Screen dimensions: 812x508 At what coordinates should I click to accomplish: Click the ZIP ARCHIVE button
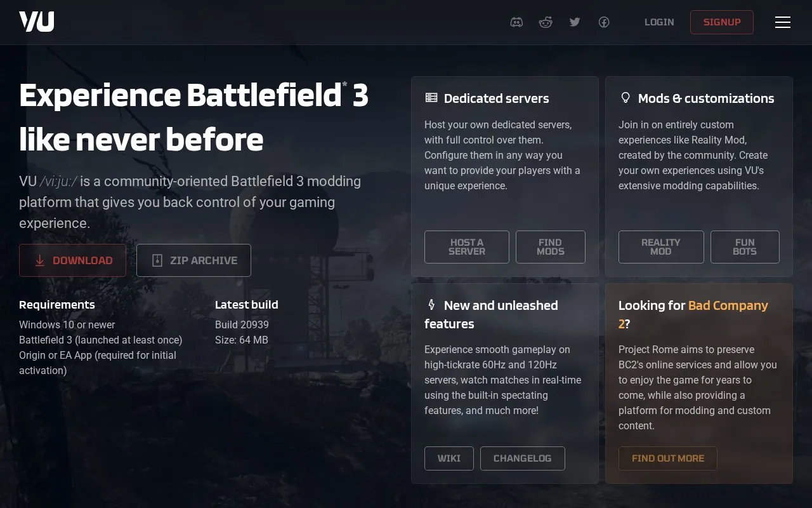point(193,260)
